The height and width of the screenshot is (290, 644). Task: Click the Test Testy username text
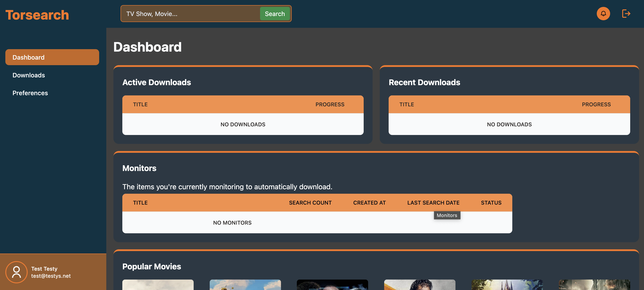pos(44,268)
